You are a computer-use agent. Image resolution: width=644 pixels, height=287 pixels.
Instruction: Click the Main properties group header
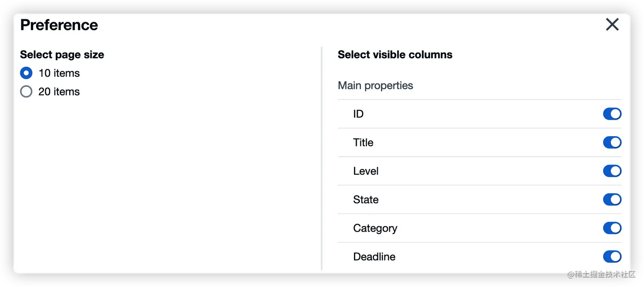point(375,86)
